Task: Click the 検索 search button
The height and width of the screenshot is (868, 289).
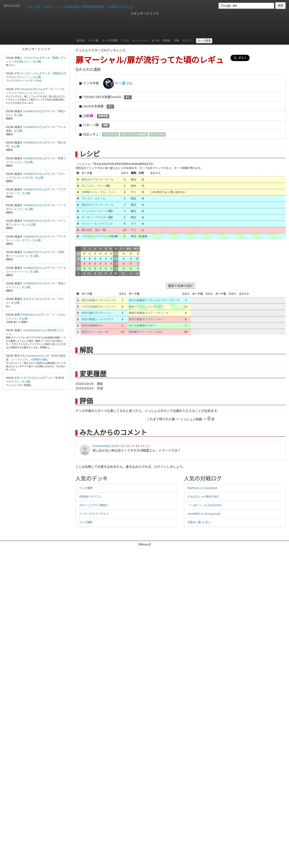Action: (280, 6)
